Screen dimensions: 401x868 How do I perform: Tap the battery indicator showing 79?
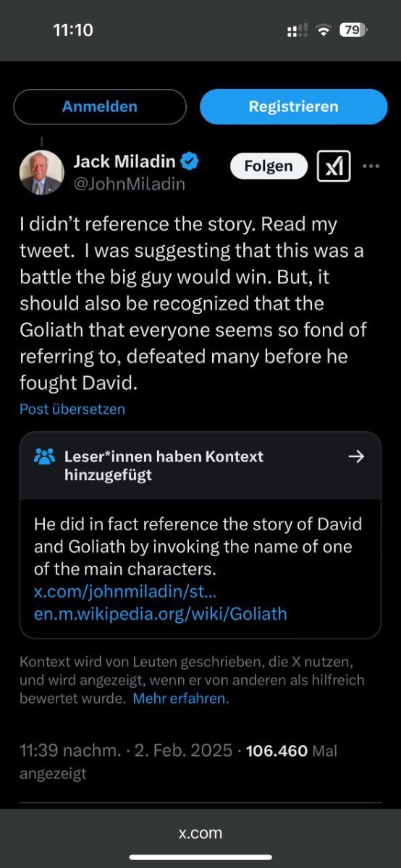click(353, 30)
